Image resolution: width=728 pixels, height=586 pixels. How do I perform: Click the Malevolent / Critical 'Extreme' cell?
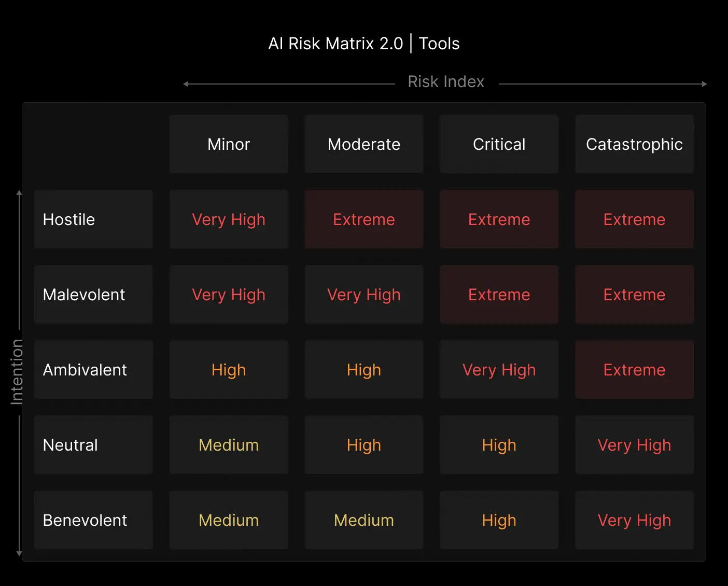point(499,295)
